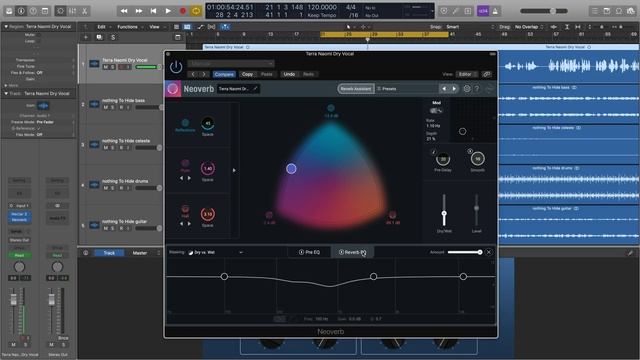Screen dimensions: 640x360
Task: Open the Editors scissors button
Action: coord(84,11)
